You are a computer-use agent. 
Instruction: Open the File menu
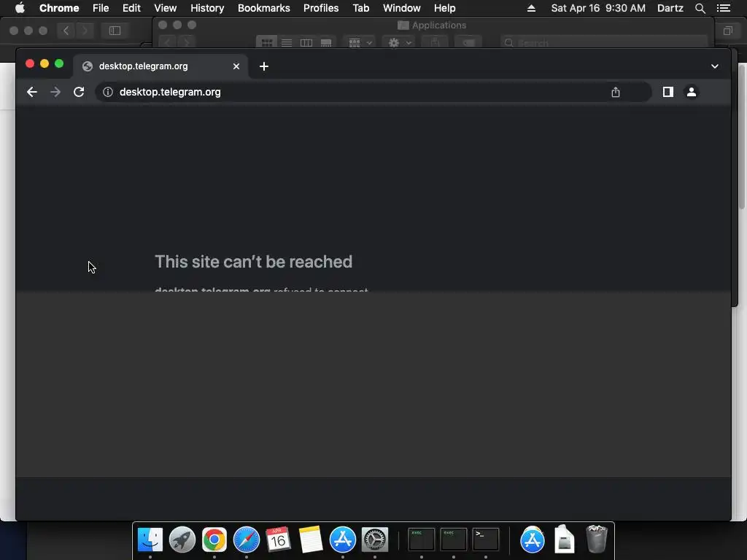pyautogui.click(x=101, y=8)
